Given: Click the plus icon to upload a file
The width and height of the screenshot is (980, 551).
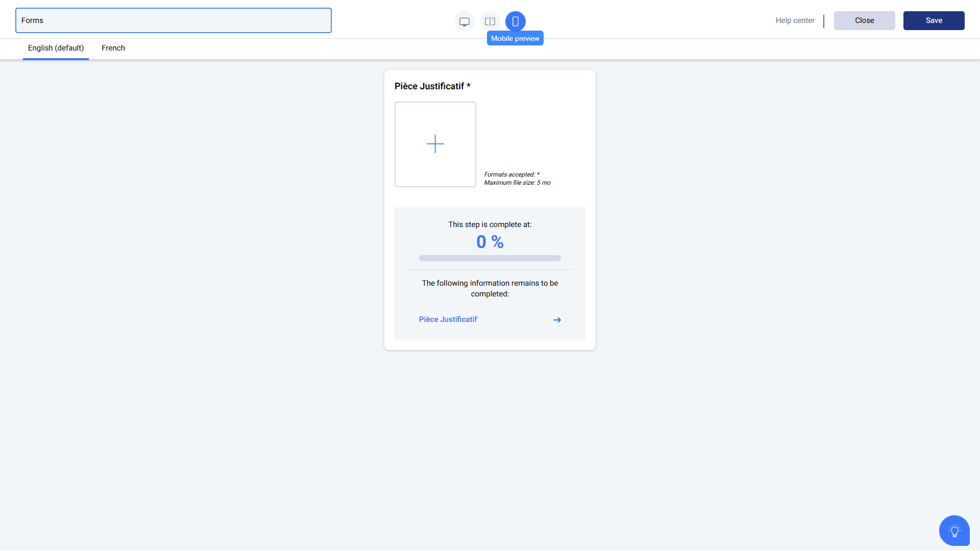Looking at the screenshot, I should [435, 144].
